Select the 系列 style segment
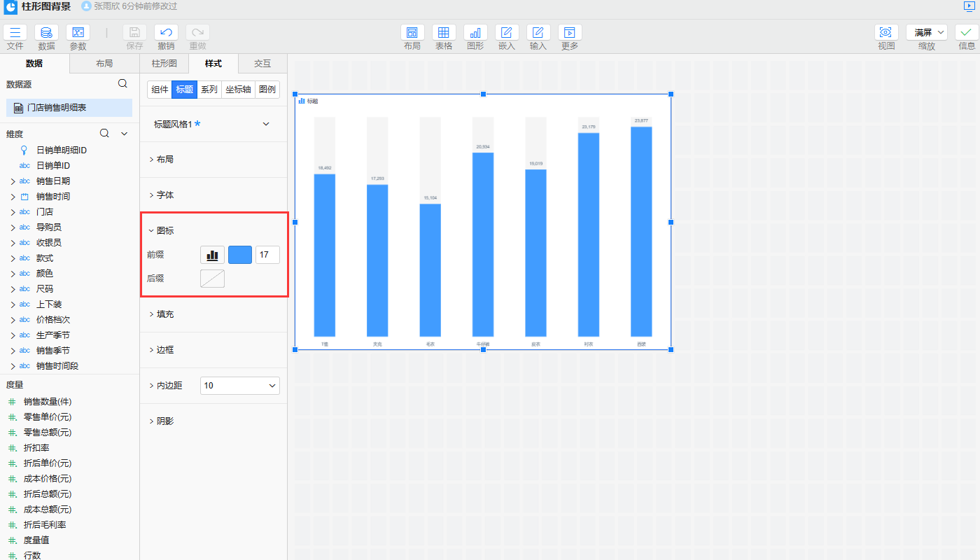 [209, 90]
